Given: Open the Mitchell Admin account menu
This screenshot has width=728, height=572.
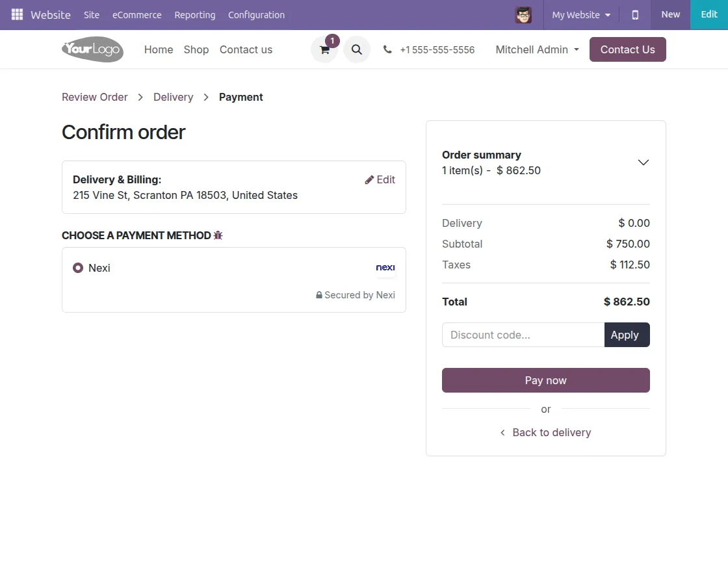Looking at the screenshot, I should pyautogui.click(x=537, y=49).
